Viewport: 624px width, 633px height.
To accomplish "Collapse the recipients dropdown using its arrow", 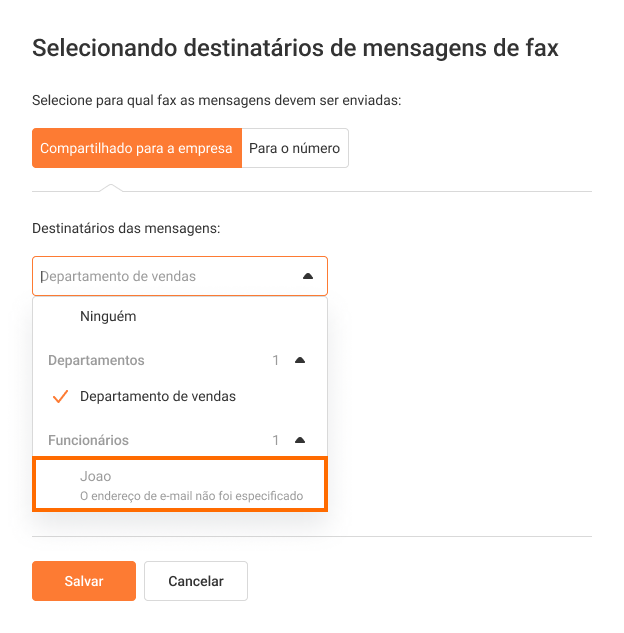I will pyautogui.click(x=308, y=276).
